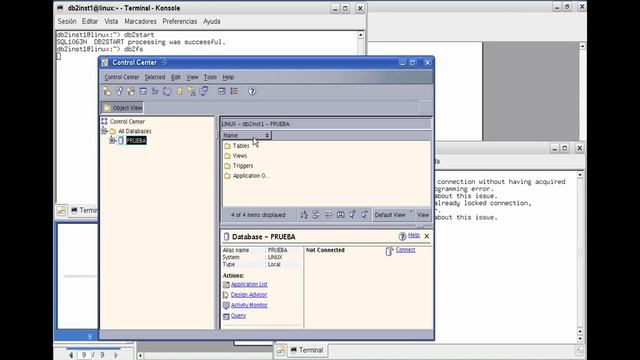Click new session icon in Konsole tab bar
This screenshot has width=640, height=360.
(x=61, y=211)
